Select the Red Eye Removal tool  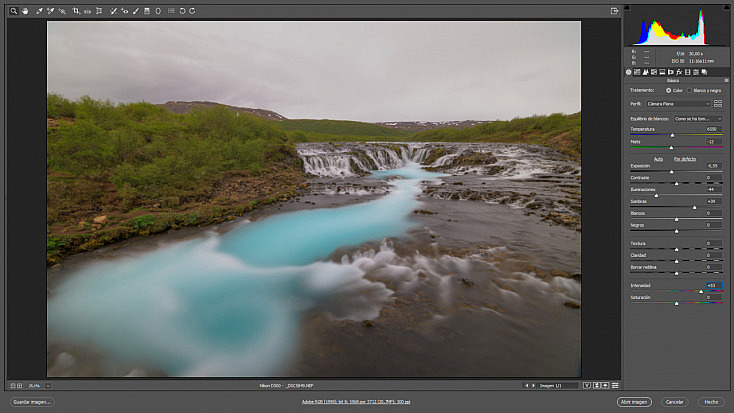(125, 11)
